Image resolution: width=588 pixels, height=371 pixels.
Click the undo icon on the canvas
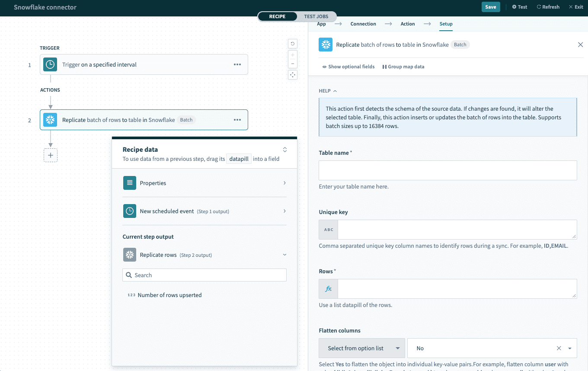click(293, 44)
